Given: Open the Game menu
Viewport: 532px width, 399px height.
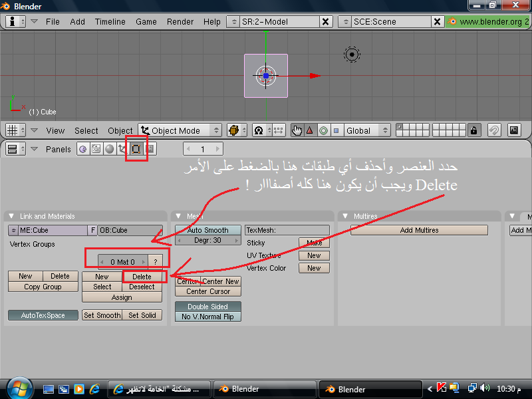Looking at the screenshot, I should (x=146, y=22).
